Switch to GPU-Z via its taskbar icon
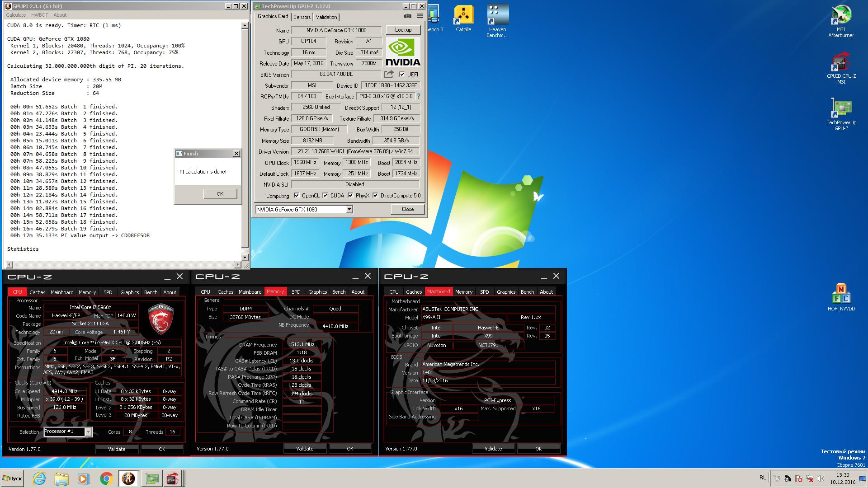The height and width of the screenshot is (488, 868). click(x=151, y=479)
